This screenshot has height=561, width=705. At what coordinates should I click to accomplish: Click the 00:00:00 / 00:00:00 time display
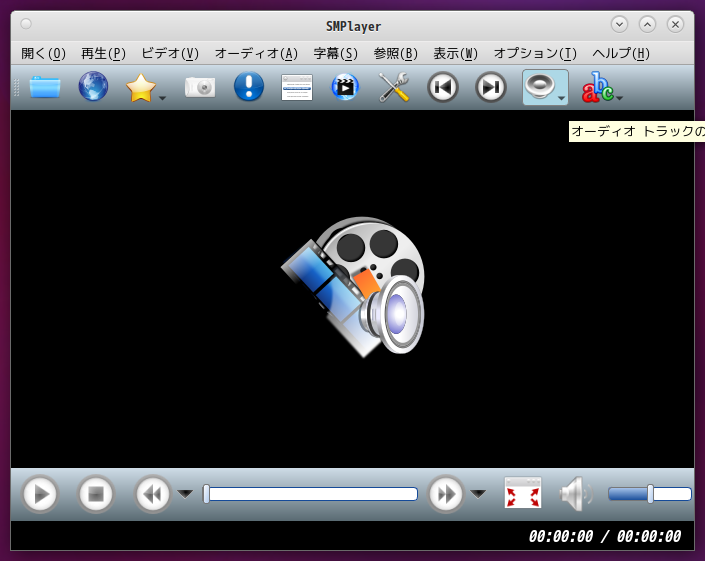click(x=605, y=536)
